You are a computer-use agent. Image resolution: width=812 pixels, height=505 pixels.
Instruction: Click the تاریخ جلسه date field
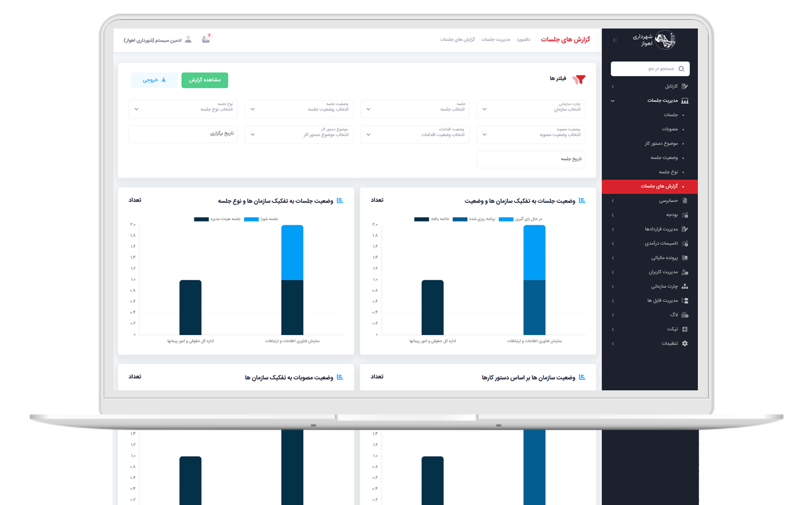point(531,159)
